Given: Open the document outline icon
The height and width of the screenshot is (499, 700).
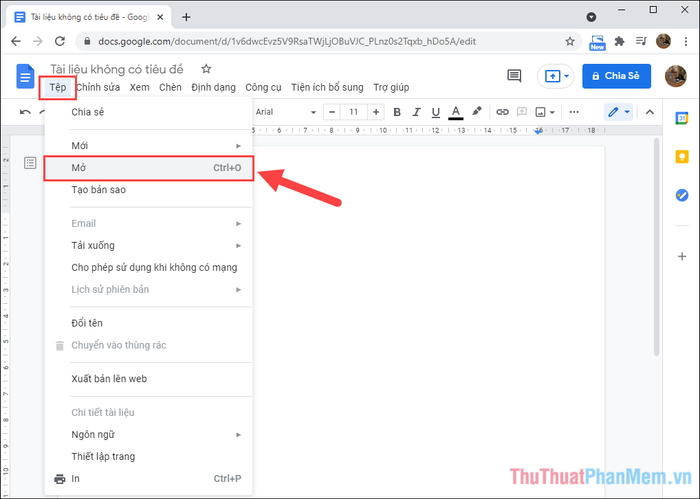Looking at the screenshot, I should [31, 162].
